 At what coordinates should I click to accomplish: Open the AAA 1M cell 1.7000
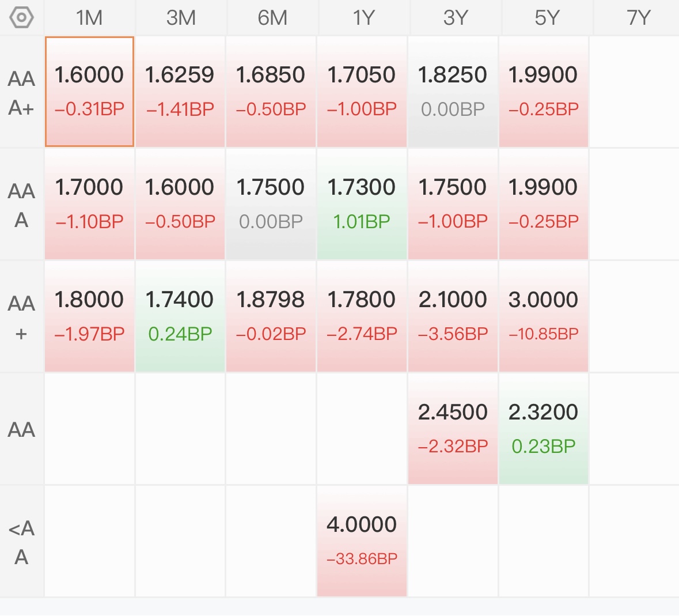tap(89, 204)
